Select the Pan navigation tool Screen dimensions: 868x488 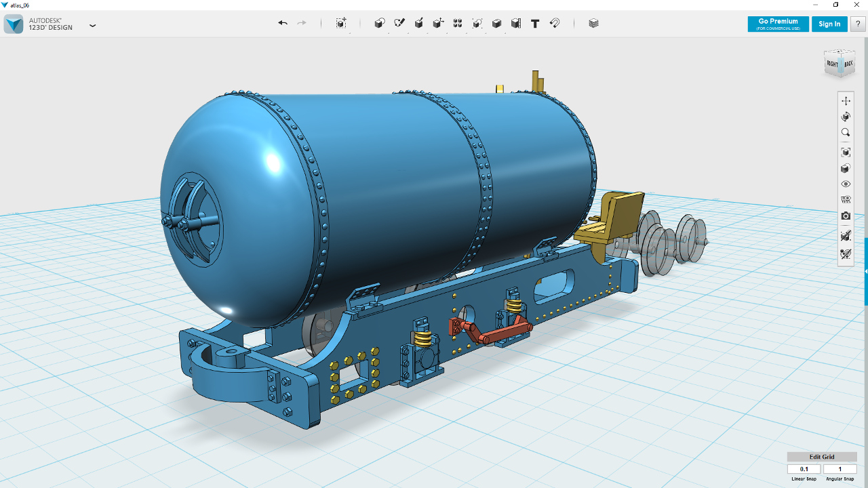coord(846,101)
